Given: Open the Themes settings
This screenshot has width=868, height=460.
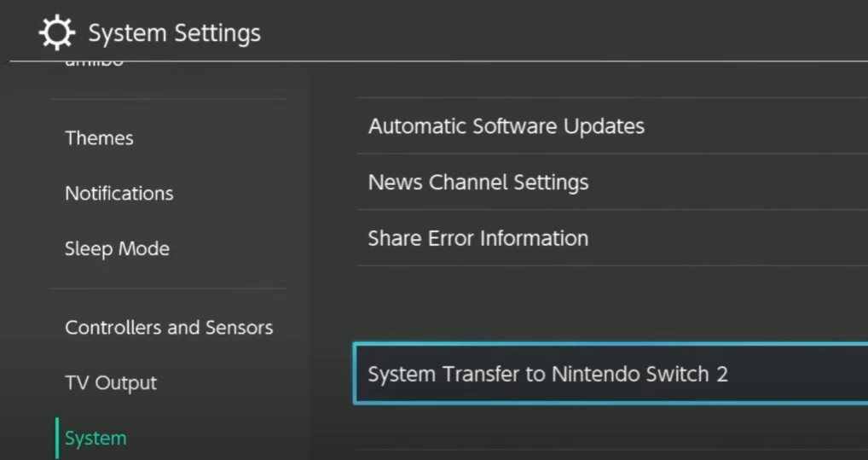Looking at the screenshot, I should pyautogui.click(x=99, y=138).
